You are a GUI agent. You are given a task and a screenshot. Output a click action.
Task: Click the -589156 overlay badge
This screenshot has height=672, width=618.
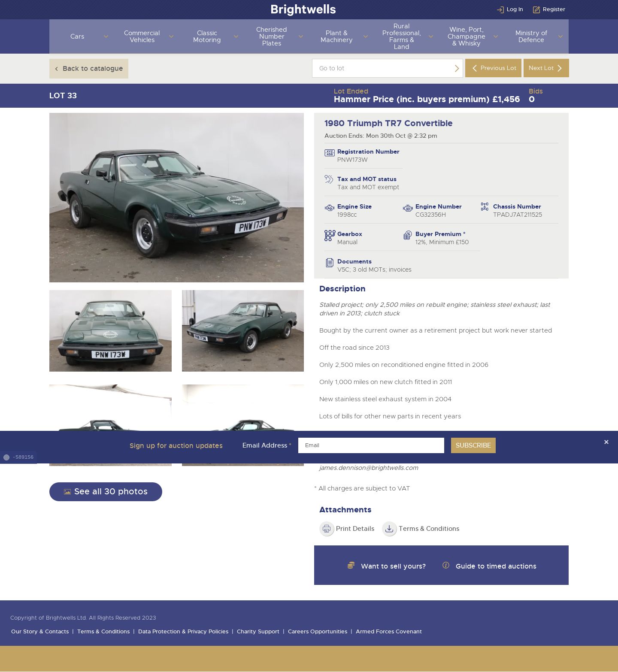18,457
